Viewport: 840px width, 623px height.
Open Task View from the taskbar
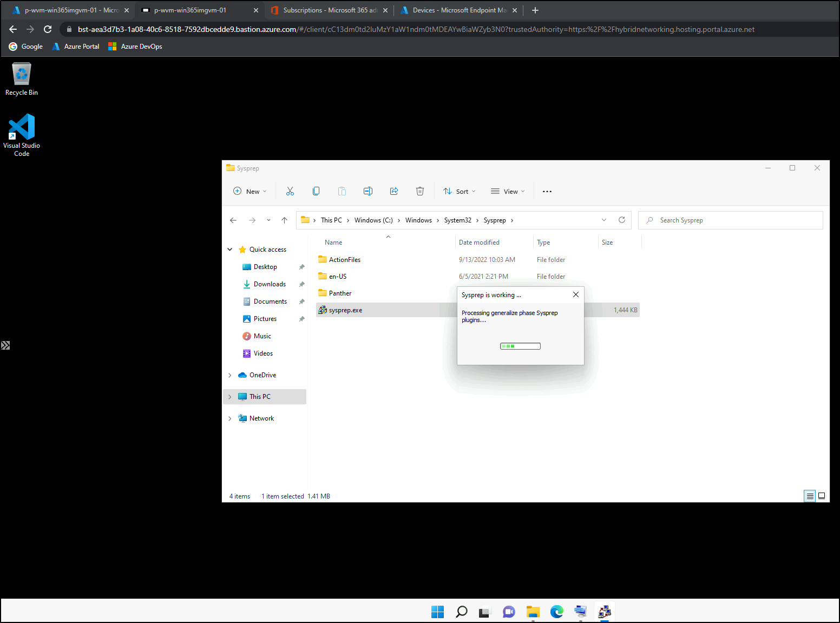pos(484,612)
